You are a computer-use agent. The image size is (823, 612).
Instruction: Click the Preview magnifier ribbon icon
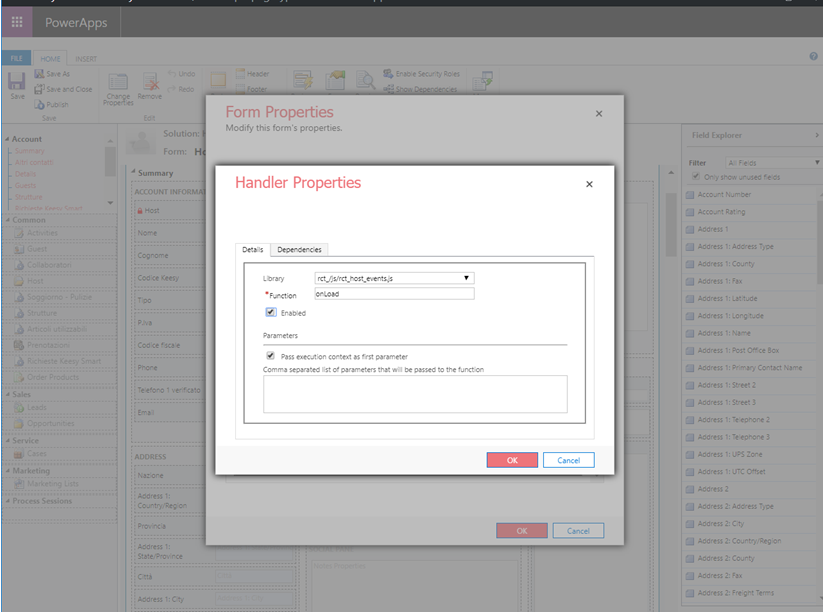(x=365, y=80)
